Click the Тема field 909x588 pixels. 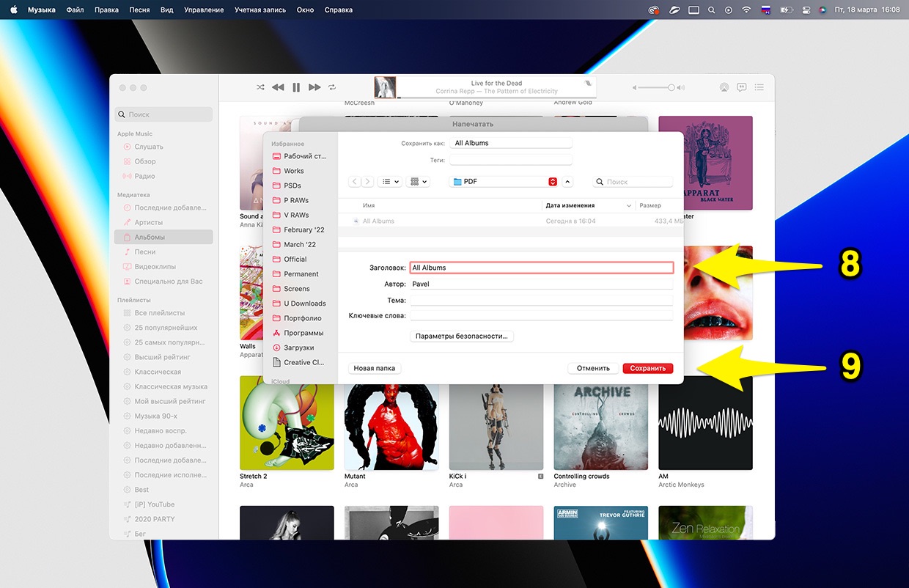pos(541,300)
